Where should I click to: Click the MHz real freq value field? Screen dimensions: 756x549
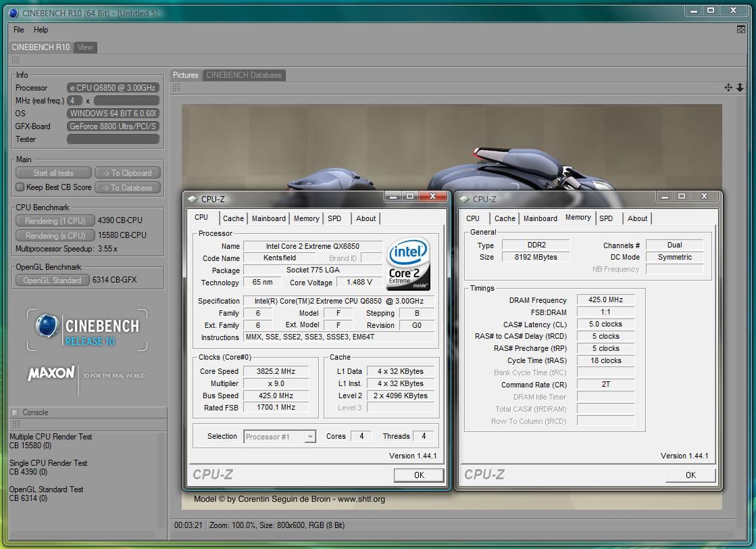coord(126,100)
